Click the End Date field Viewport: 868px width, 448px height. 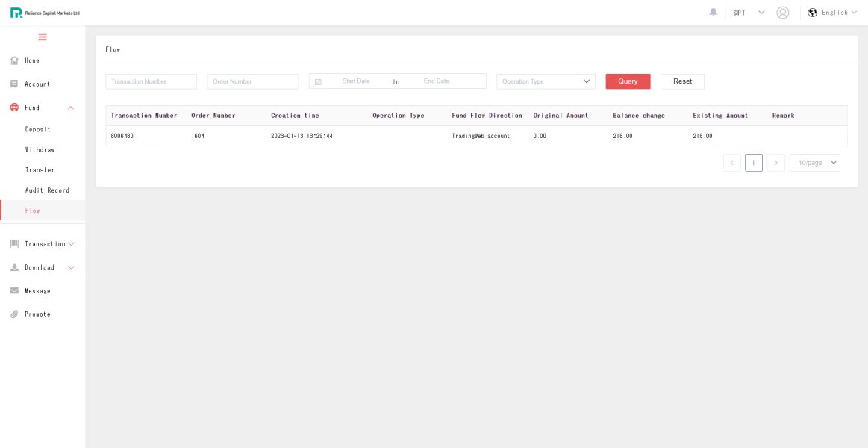tap(436, 81)
